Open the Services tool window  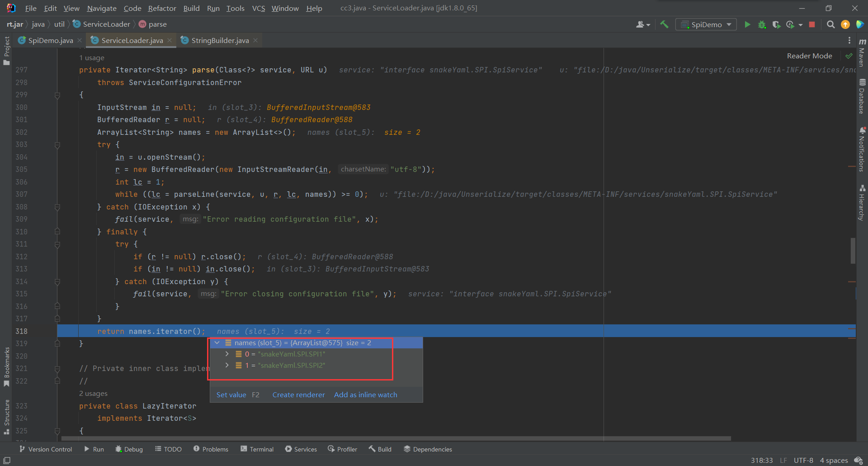click(x=301, y=449)
